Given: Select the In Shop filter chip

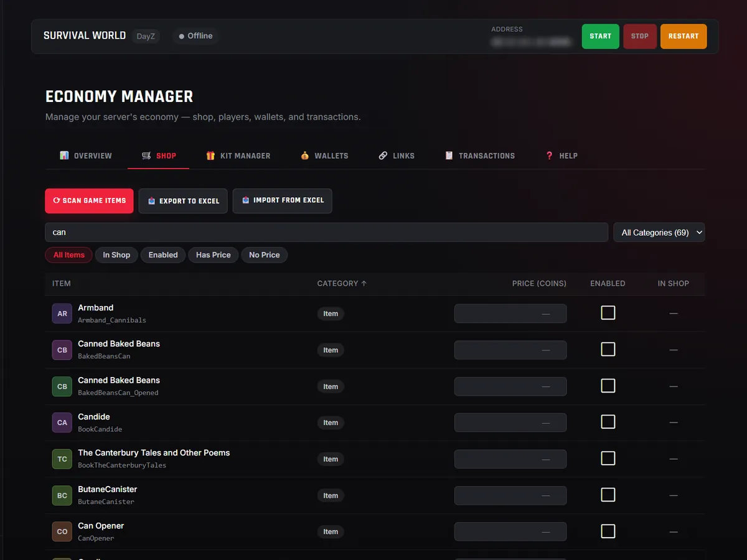Looking at the screenshot, I should point(116,255).
